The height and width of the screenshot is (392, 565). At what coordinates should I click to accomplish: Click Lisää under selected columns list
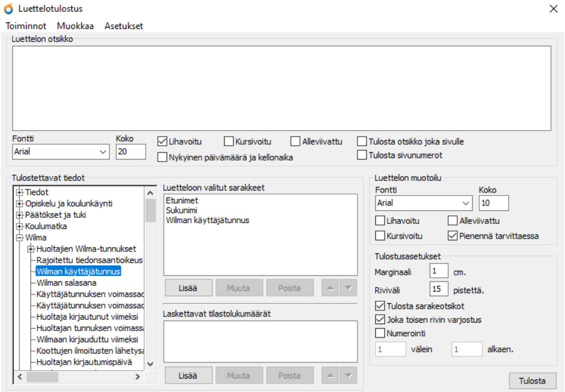pyautogui.click(x=188, y=288)
